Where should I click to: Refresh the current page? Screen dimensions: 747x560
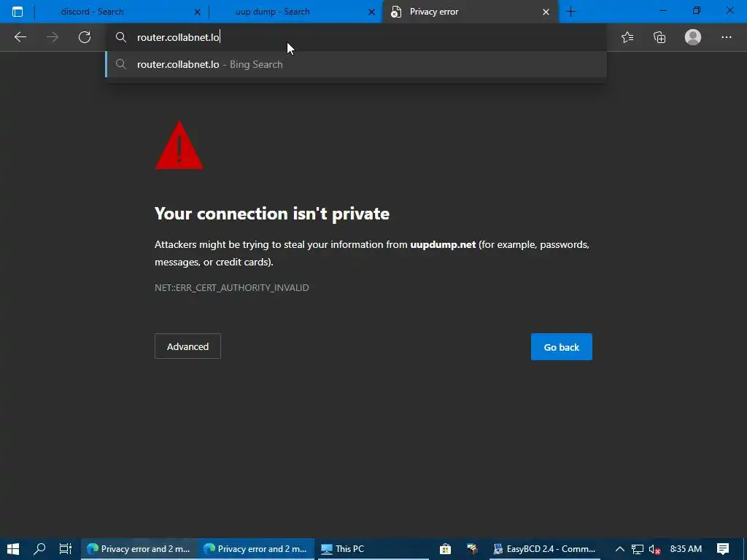point(85,37)
